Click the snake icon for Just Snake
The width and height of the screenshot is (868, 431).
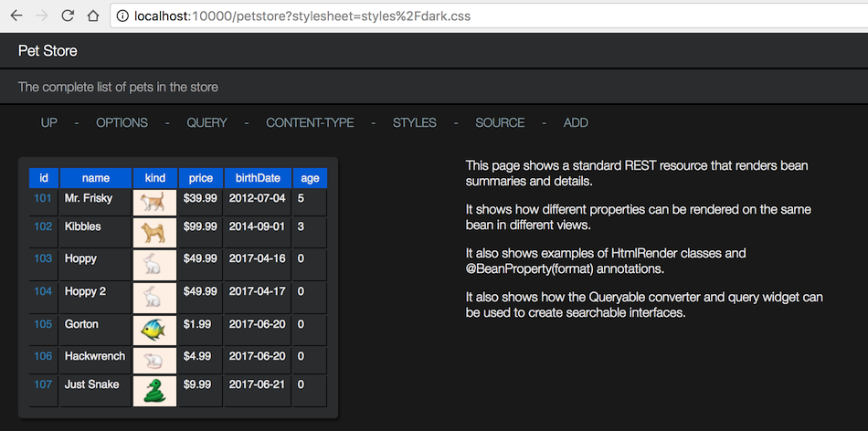tap(154, 390)
